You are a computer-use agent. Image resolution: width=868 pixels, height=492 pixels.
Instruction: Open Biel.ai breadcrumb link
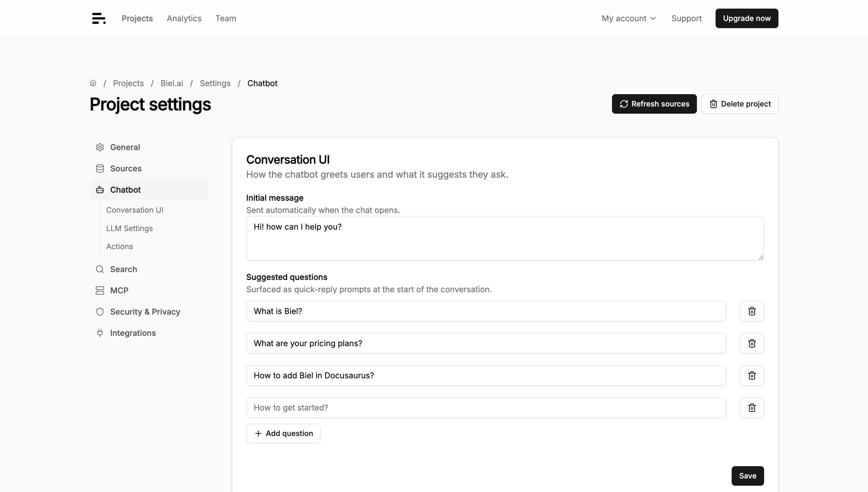pos(172,83)
